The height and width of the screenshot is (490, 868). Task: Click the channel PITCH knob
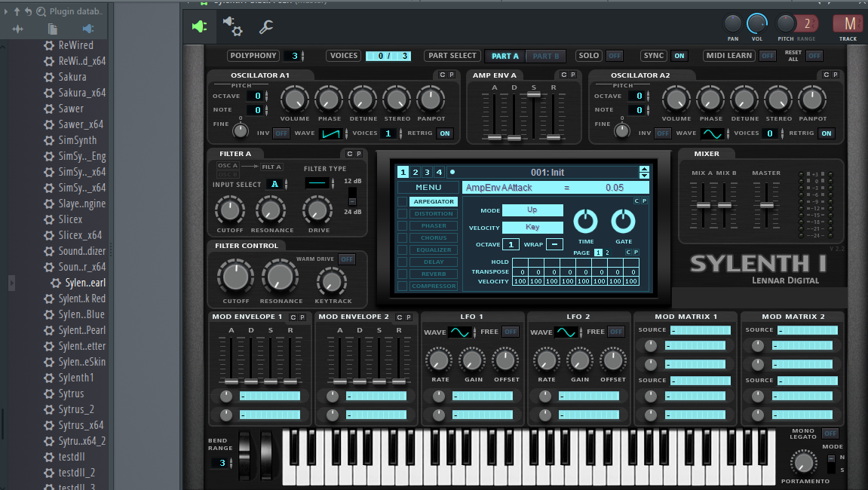786,23
